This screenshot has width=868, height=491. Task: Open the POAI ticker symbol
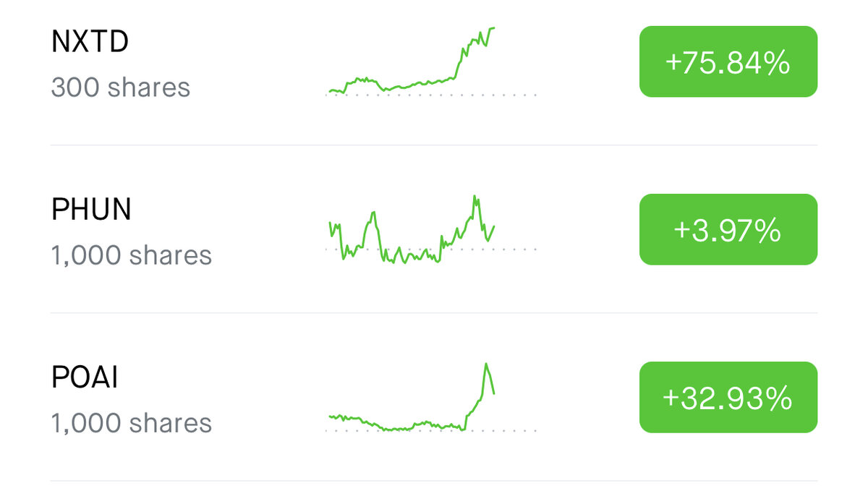pyautogui.click(x=85, y=377)
